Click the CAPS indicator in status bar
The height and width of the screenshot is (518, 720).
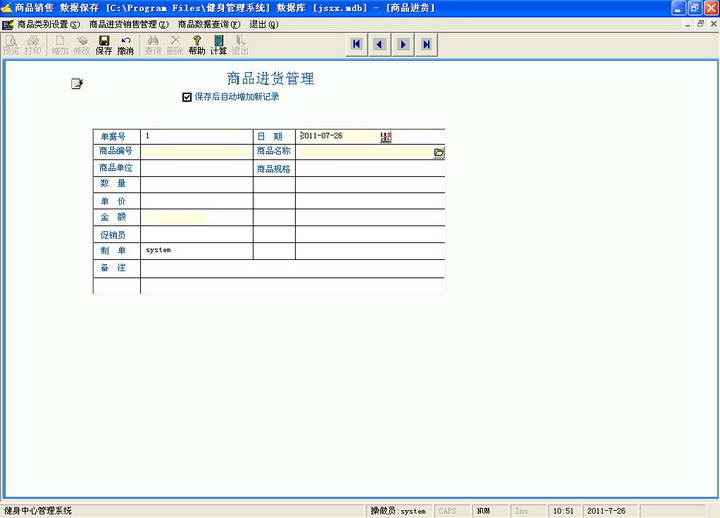pyautogui.click(x=447, y=511)
